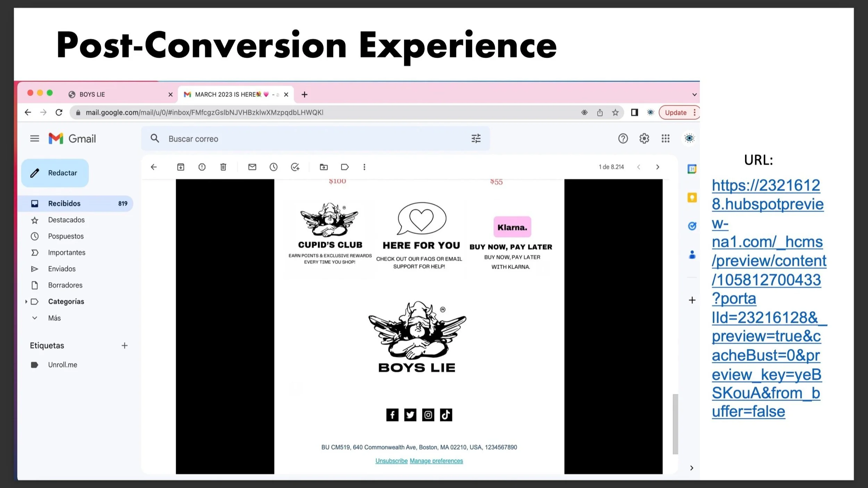Mark email as unread
The image size is (868, 488).
click(x=252, y=167)
